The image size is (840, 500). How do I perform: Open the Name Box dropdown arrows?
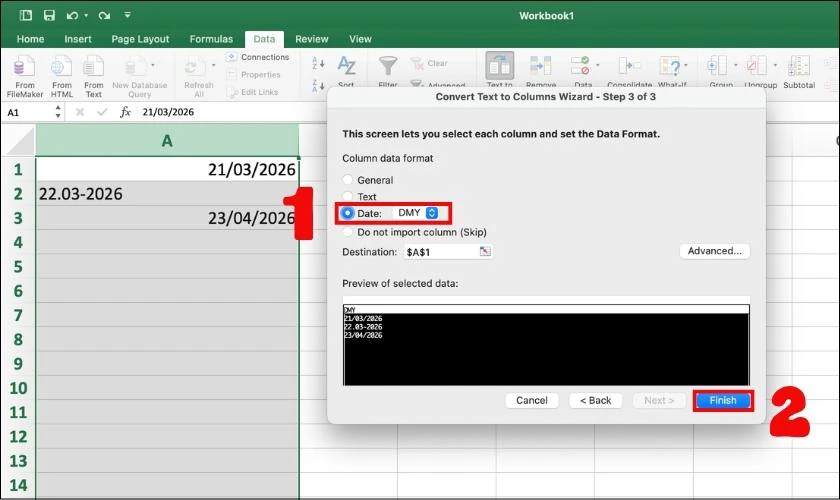(58, 113)
